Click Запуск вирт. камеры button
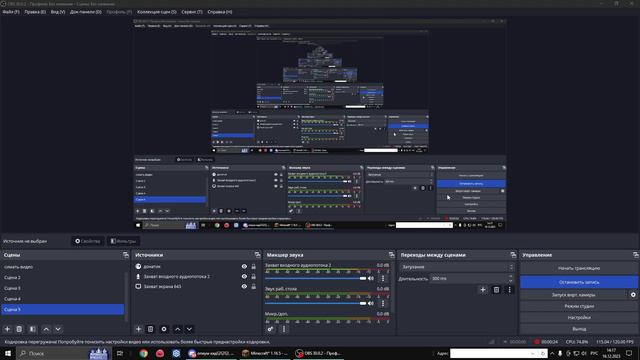This screenshot has width=640, height=360. point(573,295)
